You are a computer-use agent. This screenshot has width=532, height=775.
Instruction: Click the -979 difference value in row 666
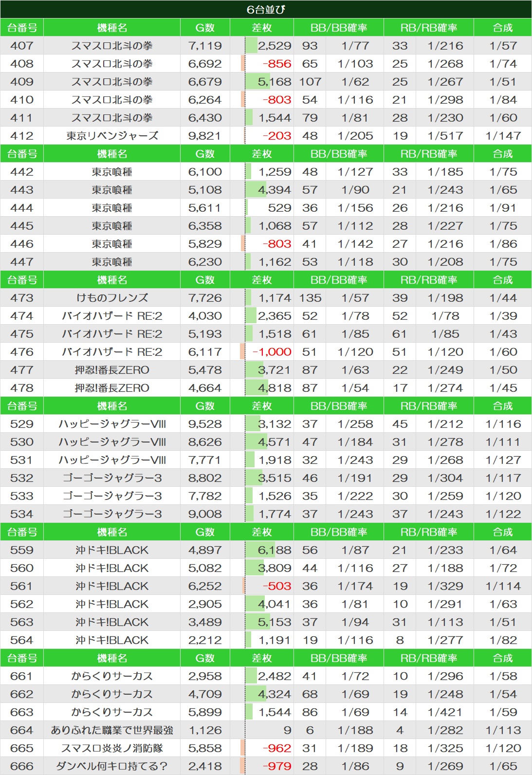tap(276, 766)
